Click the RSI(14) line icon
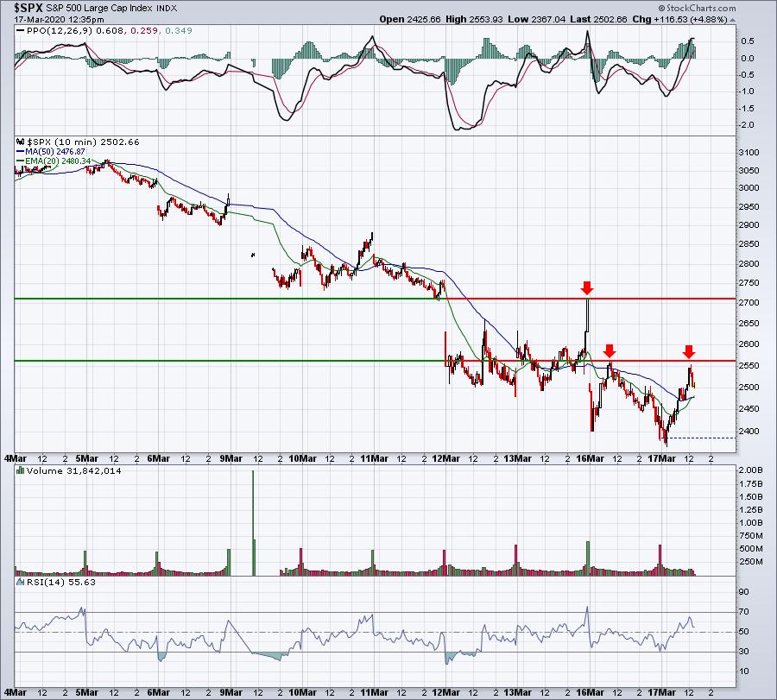The image size is (777, 700). [x=21, y=582]
